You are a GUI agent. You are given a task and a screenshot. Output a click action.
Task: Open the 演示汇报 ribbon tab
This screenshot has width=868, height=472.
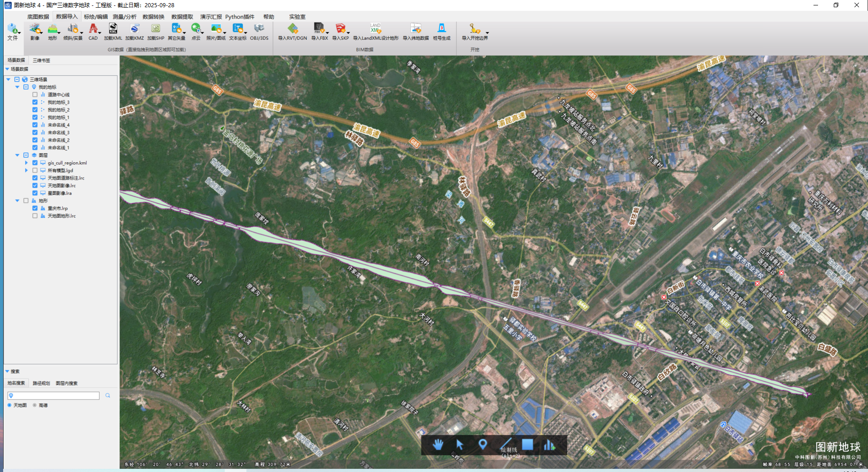click(x=211, y=17)
